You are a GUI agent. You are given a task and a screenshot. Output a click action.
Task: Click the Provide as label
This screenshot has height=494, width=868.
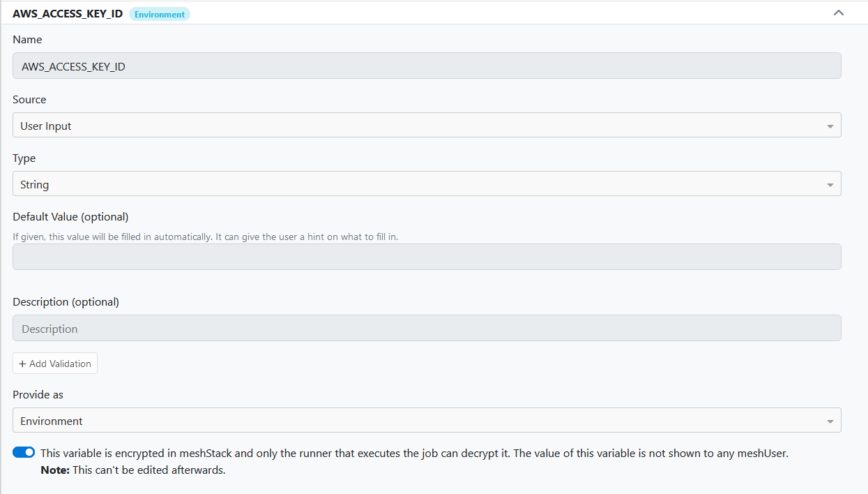click(38, 395)
